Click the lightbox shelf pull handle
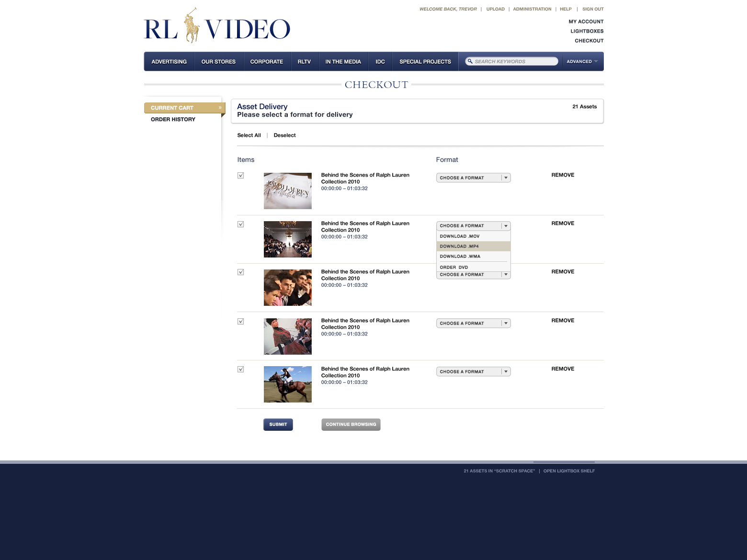Screen dimensions: 747x560 pos(564,462)
